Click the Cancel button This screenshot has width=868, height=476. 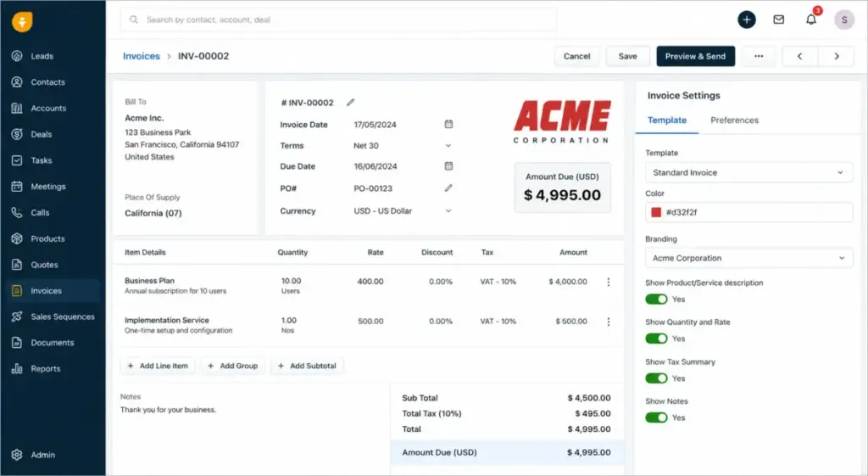pos(576,56)
